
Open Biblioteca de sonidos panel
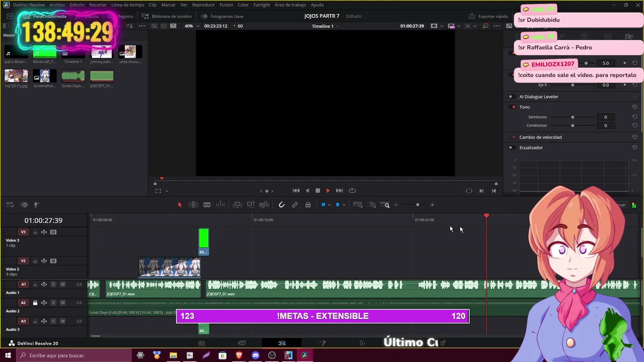tap(167, 16)
